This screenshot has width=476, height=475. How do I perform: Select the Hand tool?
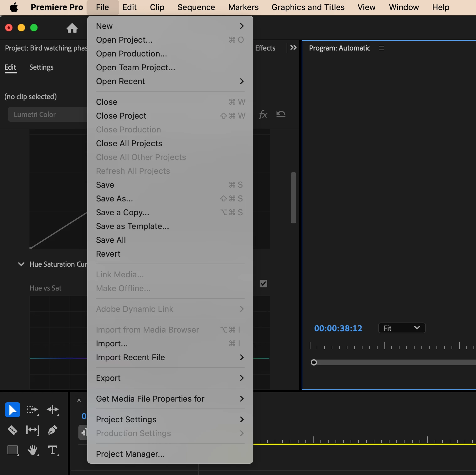point(33,450)
